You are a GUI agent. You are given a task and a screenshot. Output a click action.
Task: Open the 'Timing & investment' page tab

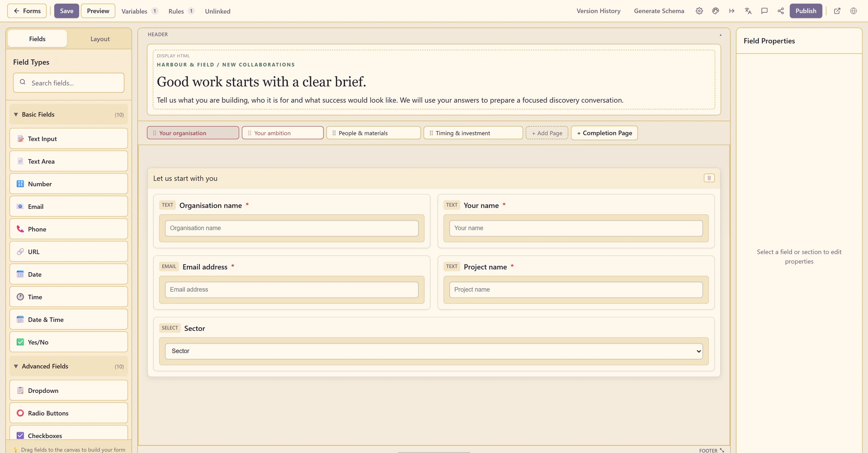[473, 133]
